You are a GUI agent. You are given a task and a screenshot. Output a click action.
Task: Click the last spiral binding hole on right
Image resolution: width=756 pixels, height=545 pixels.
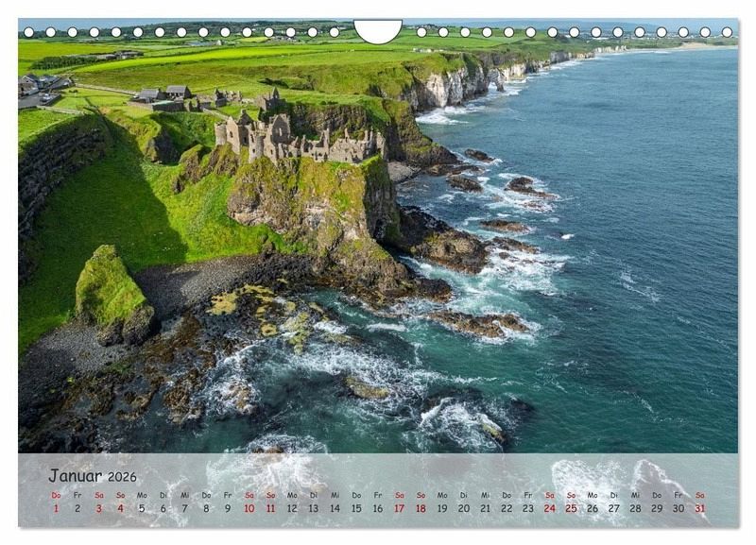click(x=727, y=32)
